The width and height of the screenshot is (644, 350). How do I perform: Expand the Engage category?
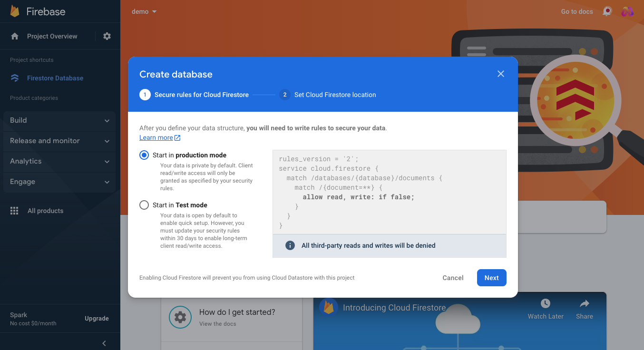point(59,182)
